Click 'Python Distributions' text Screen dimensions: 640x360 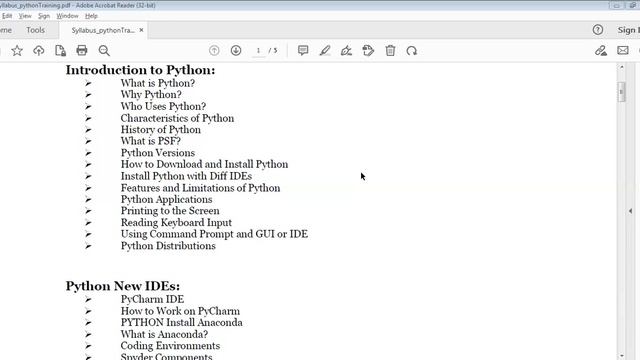(168, 246)
